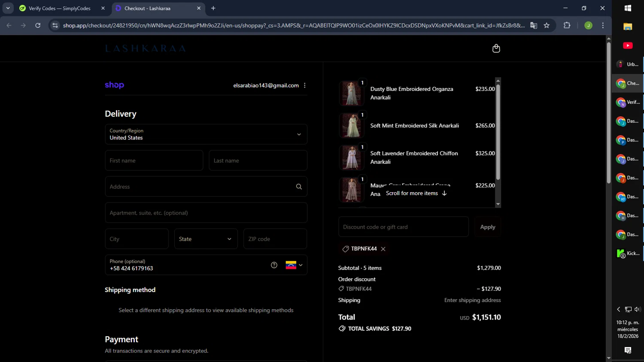Open the tab search dropdown arrow

tap(8, 8)
